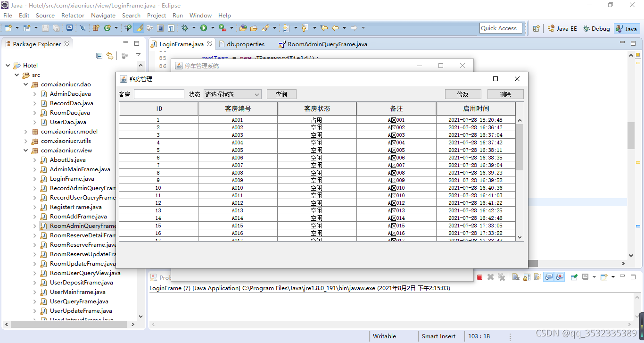Image resolution: width=644 pixels, height=343 pixels.
Task: Collapse the Hotel project node
Action: tap(8, 66)
